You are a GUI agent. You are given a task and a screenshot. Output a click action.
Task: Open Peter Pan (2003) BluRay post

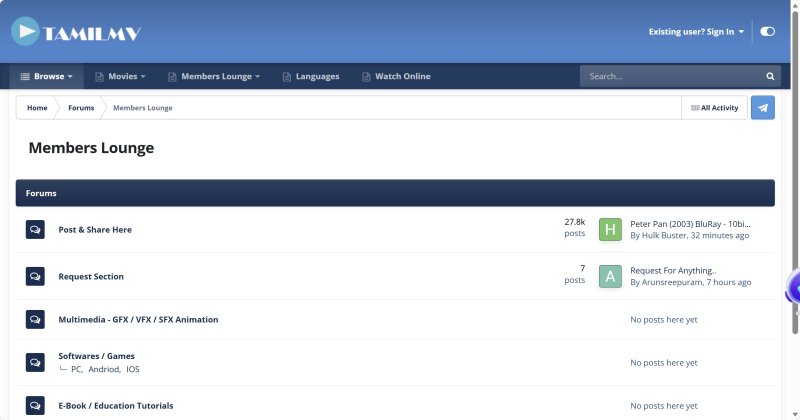click(690, 224)
